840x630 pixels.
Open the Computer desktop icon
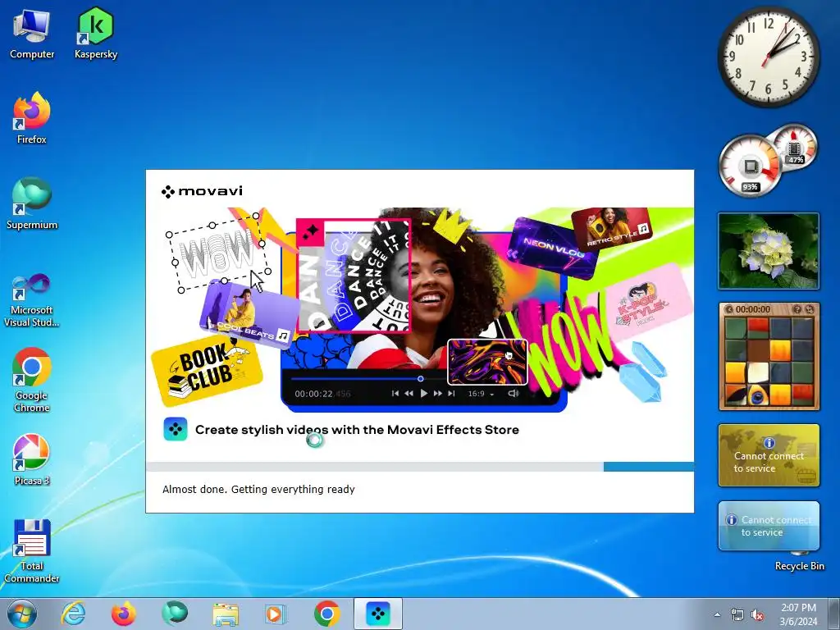(x=32, y=33)
